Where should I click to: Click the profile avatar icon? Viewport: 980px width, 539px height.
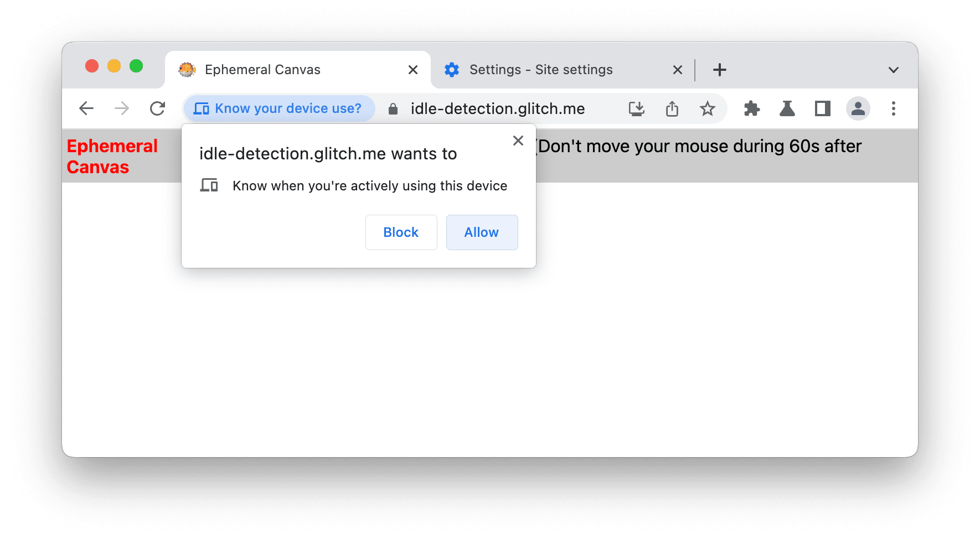click(858, 108)
